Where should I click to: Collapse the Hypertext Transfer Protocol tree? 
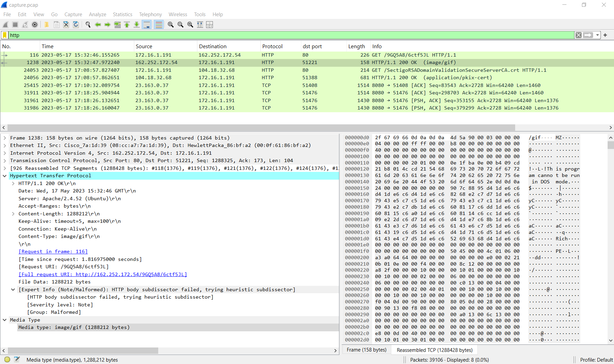coord(5,176)
